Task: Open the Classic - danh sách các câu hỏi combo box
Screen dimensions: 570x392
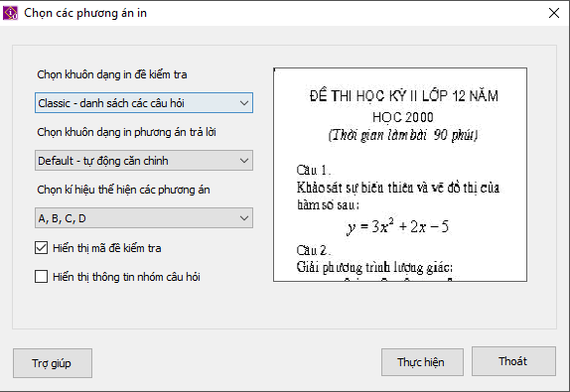Action: pyautogui.click(x=144, y=103)
